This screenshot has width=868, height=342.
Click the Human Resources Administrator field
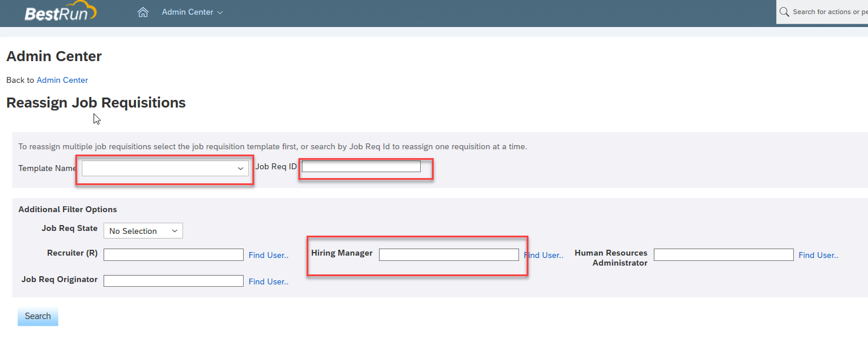coord(724,254)
